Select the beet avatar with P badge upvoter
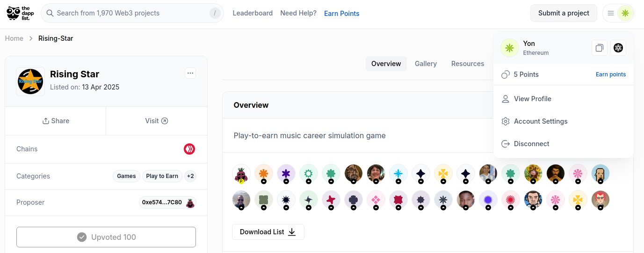This screenshot has width=644, height=253. point(241,174)
